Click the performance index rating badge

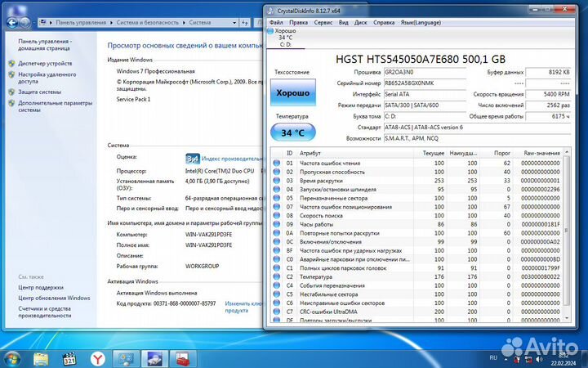coord(193,159)
